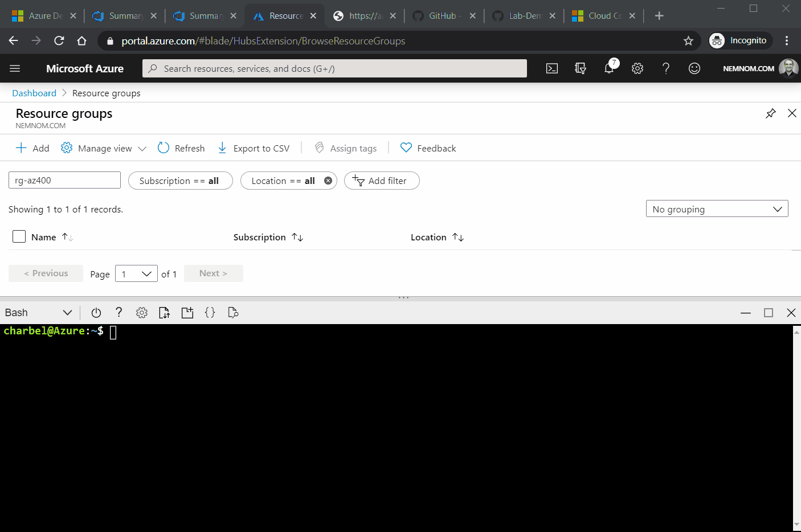This screenshot has width=801, height=532.
Task: Open the Feedback button in the toolbar
Action: pyautogui.click(x=428, y=148)
